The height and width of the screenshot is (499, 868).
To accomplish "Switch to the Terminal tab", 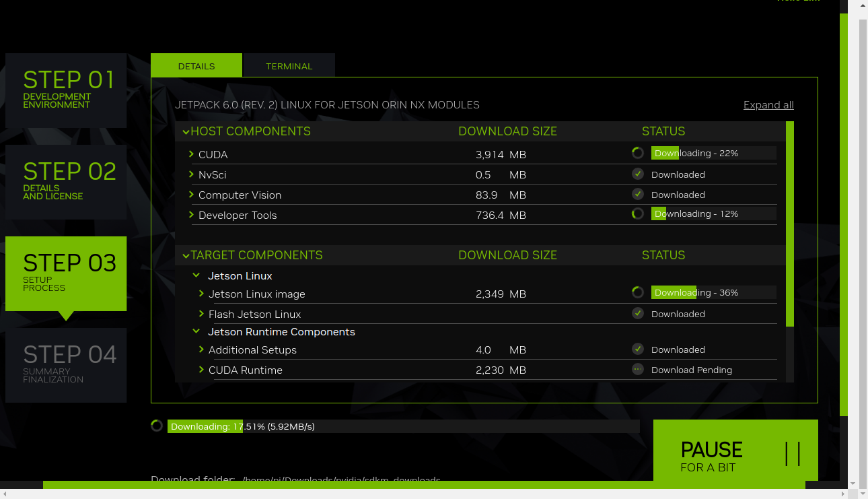I will [289, 65].
